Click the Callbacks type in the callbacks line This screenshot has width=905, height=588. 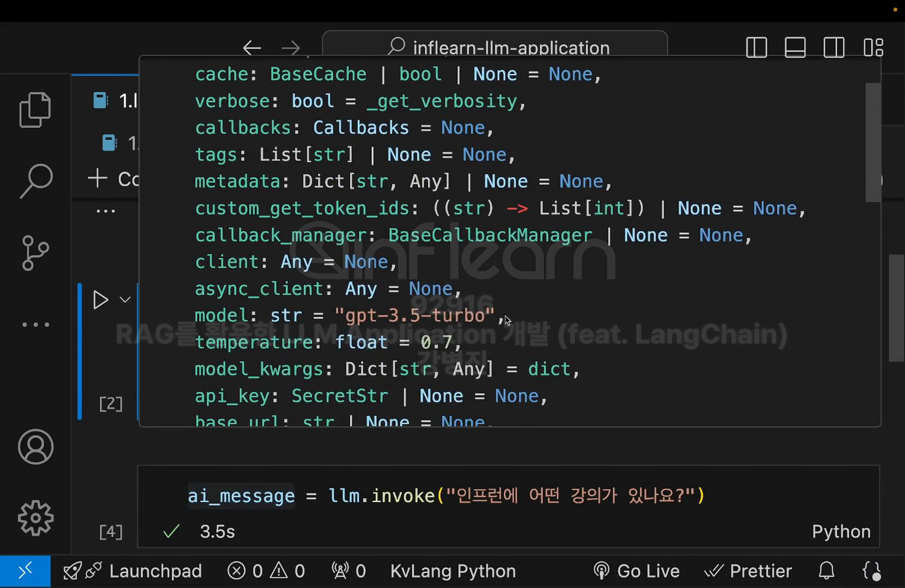(x=361, y=128)
